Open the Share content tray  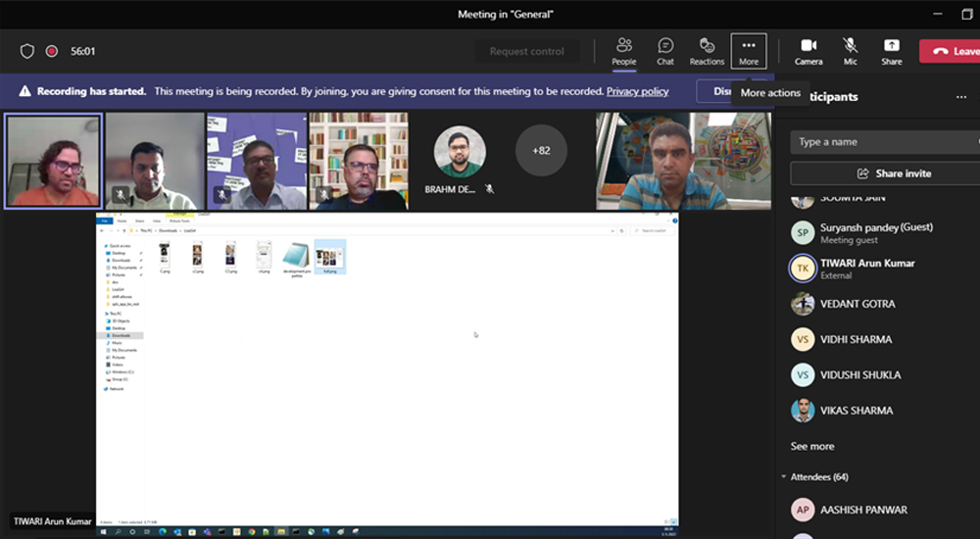point(891,51)
